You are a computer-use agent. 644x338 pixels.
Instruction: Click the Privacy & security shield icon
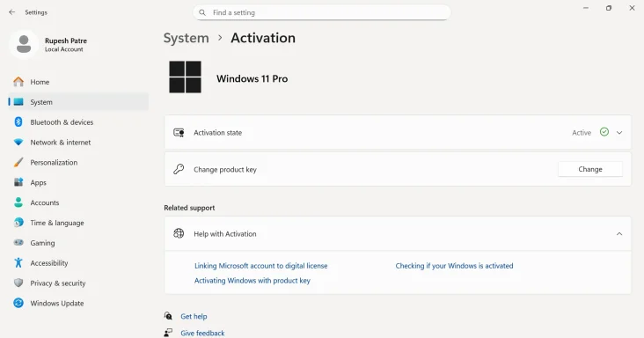click(x=18, y=283)
